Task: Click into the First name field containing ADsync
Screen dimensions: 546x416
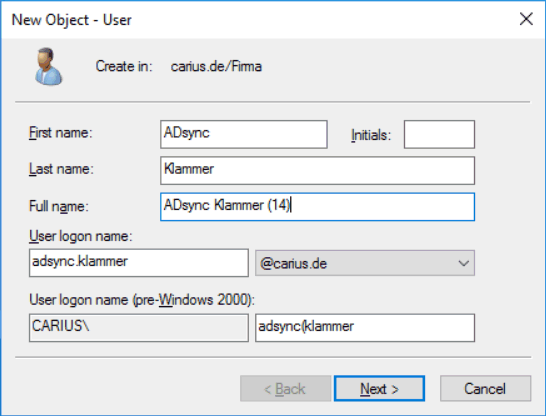Action: coord(244,134)
